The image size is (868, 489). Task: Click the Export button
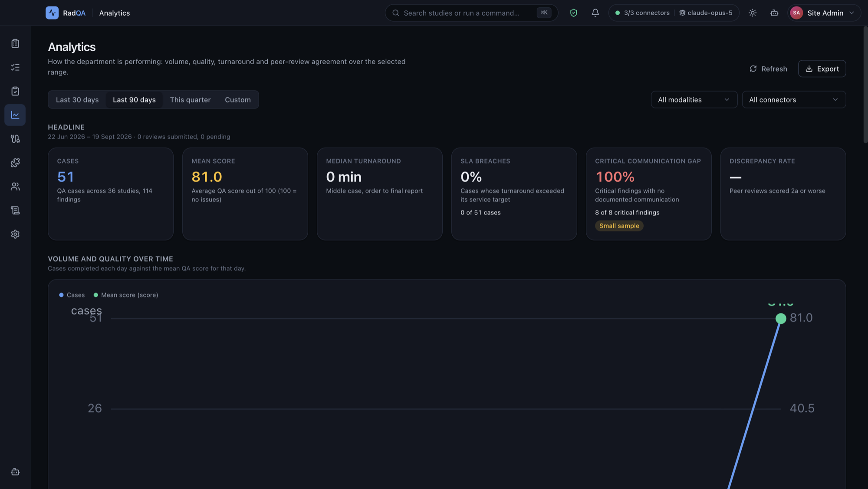tap(822, 69)
